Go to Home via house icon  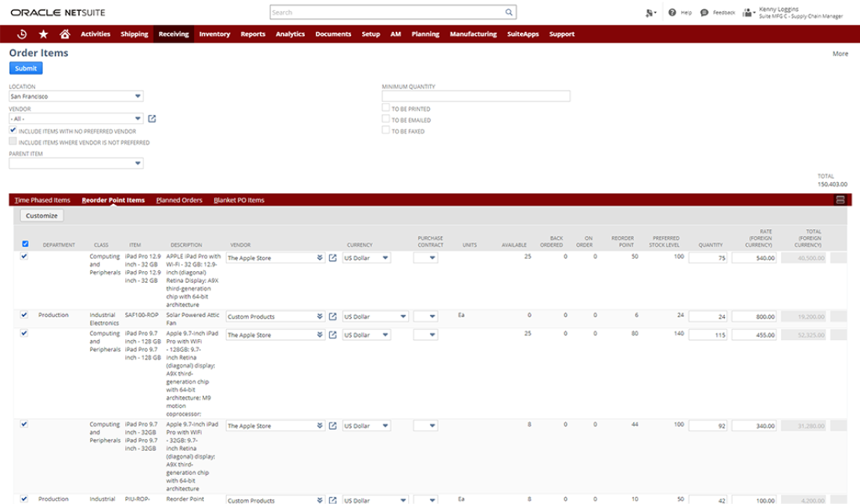click(x=65, y=34)
